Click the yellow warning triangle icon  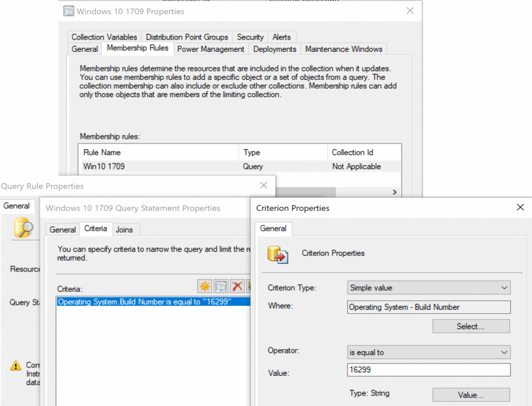coord(16,366)
